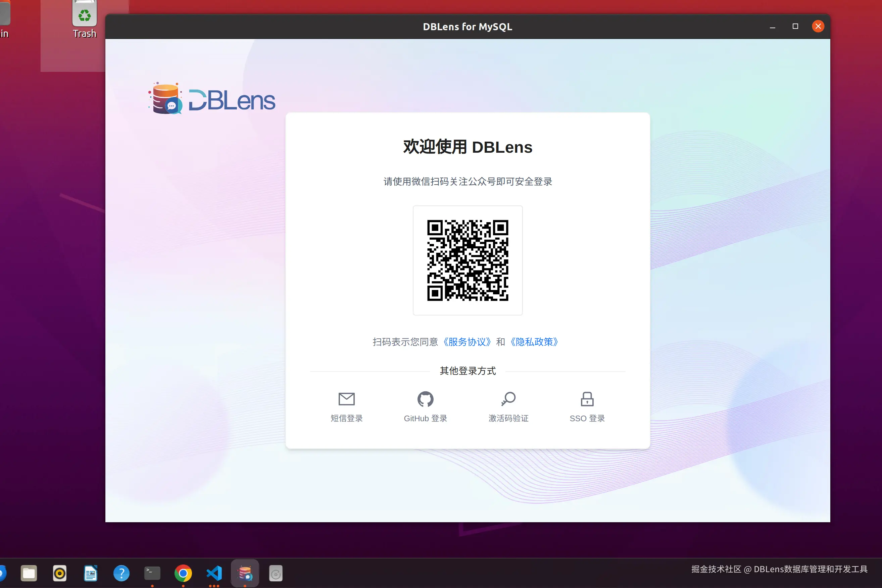Click the DBLens app icon in dock
The height and width of the screenshot is (588, 882).
coord(245,573)
